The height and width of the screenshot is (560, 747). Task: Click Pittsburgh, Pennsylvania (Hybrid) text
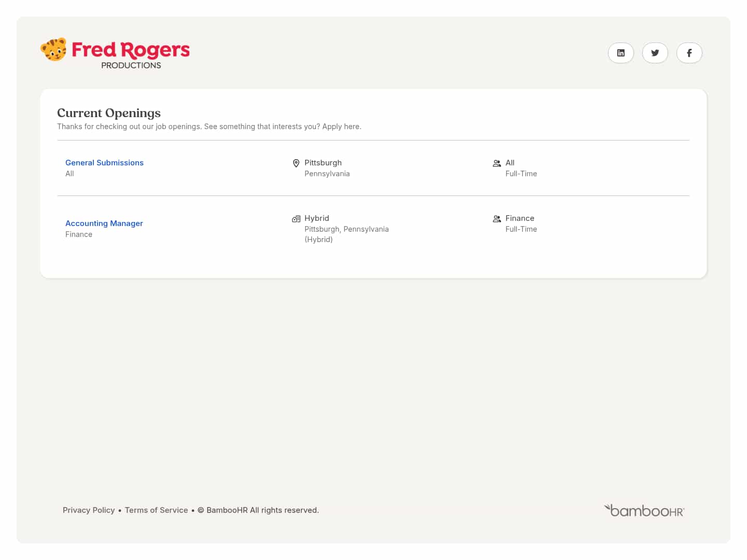point(347,234)
